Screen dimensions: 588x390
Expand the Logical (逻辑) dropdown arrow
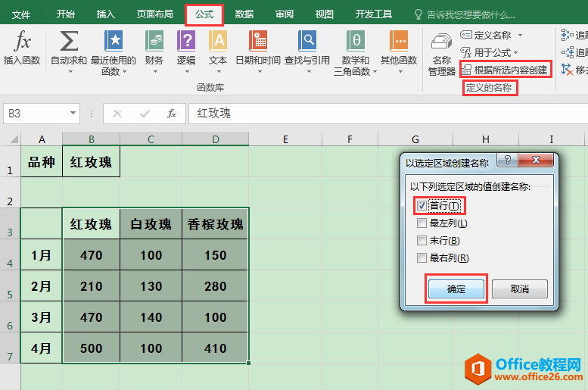[x=186, y=71]
